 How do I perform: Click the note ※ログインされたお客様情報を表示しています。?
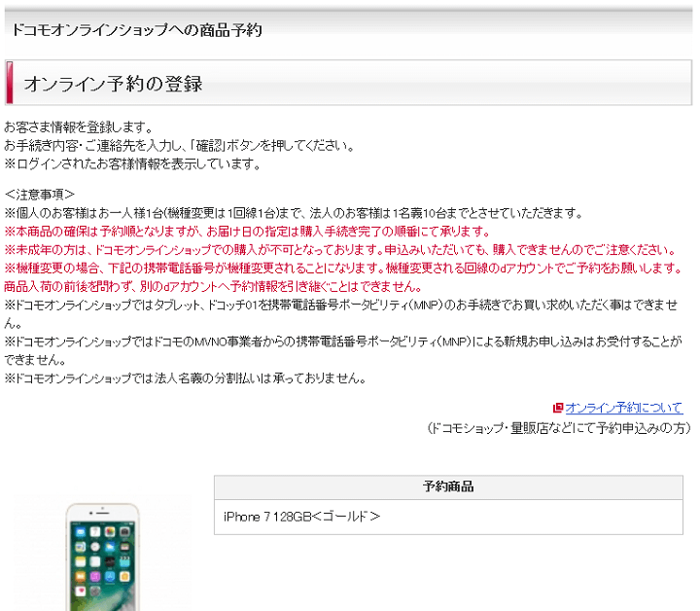pos(133,164)
